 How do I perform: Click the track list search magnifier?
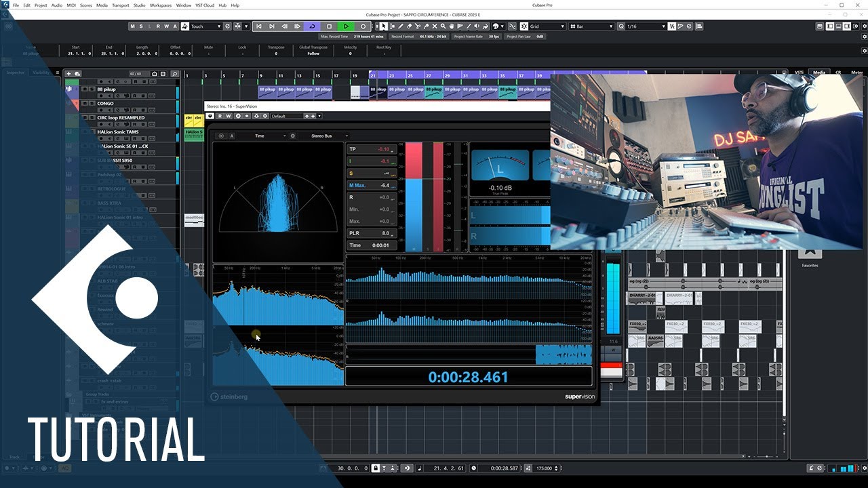174,73
